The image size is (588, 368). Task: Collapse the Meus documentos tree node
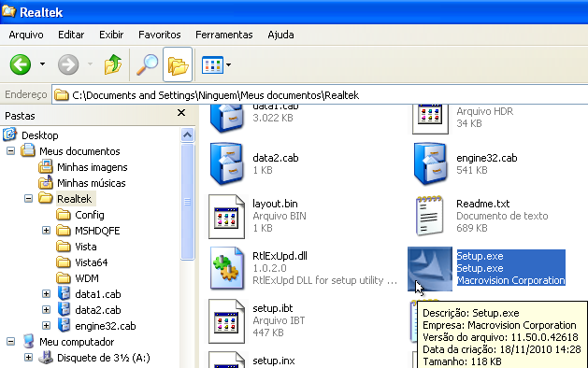(x=11, y=151)
